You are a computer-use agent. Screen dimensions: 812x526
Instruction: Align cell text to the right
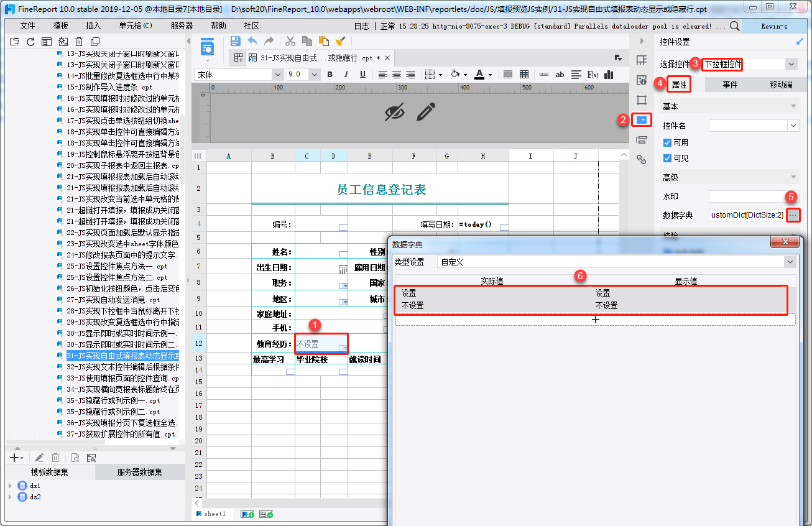tap(410, 75)
